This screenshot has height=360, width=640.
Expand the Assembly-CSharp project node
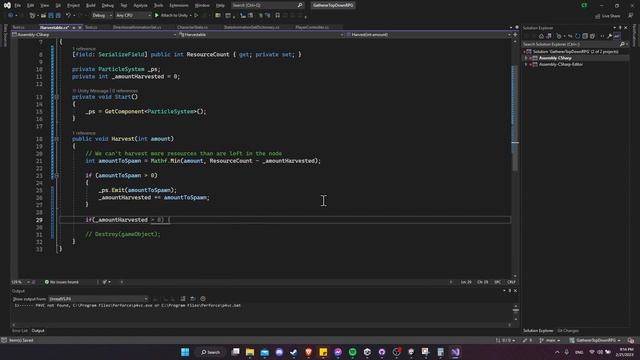[526, 58]
